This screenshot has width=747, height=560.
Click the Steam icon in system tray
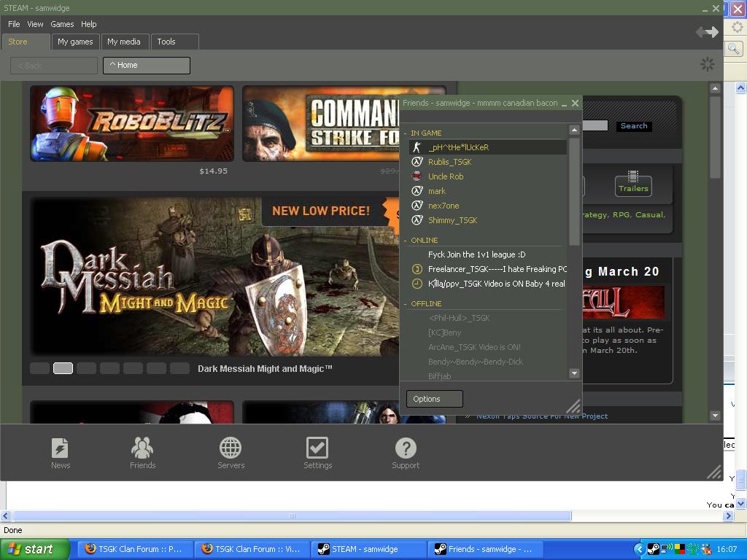click(x=653, y=549)
